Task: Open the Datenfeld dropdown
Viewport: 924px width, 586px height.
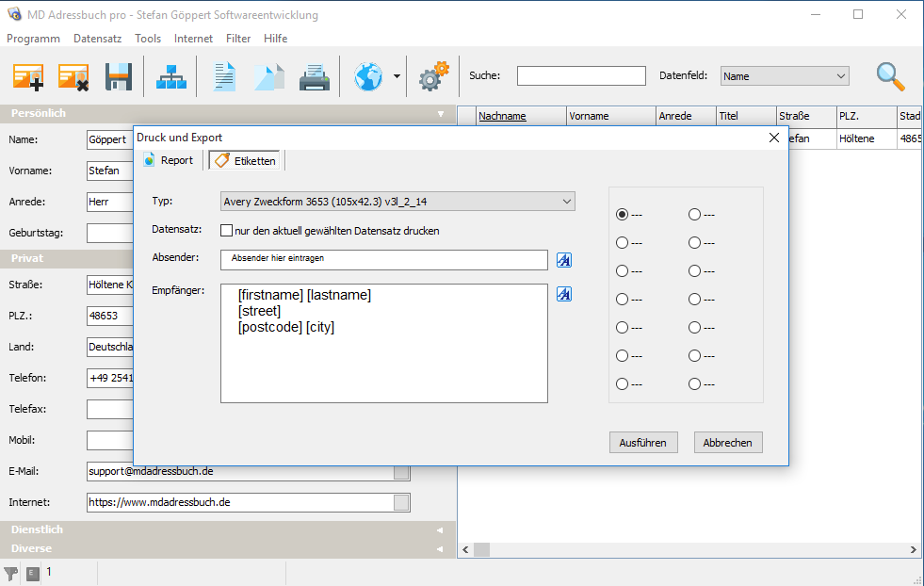Action: [785, 76]
